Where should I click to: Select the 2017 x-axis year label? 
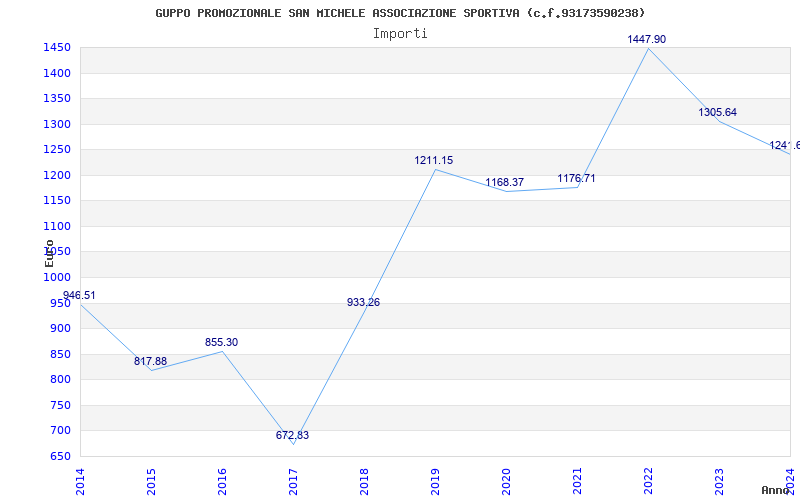293,482
